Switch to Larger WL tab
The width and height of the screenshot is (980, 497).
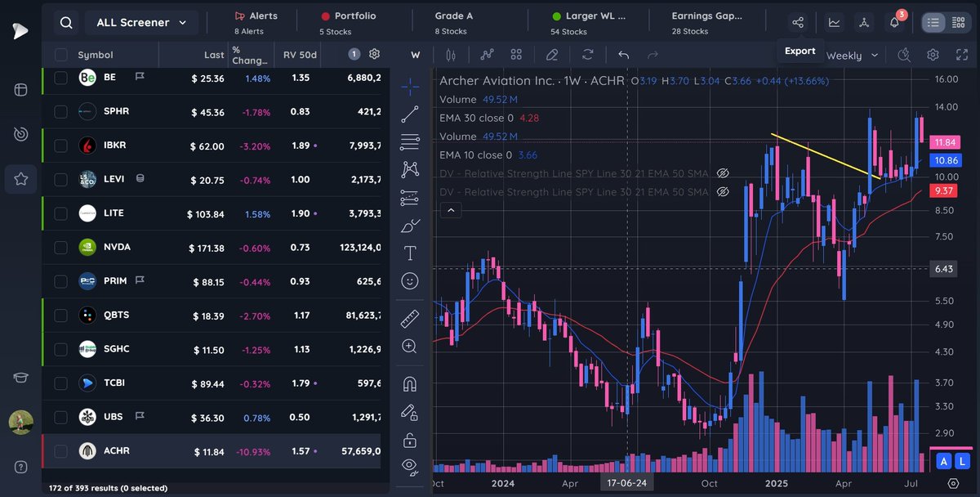coord(589,23)
